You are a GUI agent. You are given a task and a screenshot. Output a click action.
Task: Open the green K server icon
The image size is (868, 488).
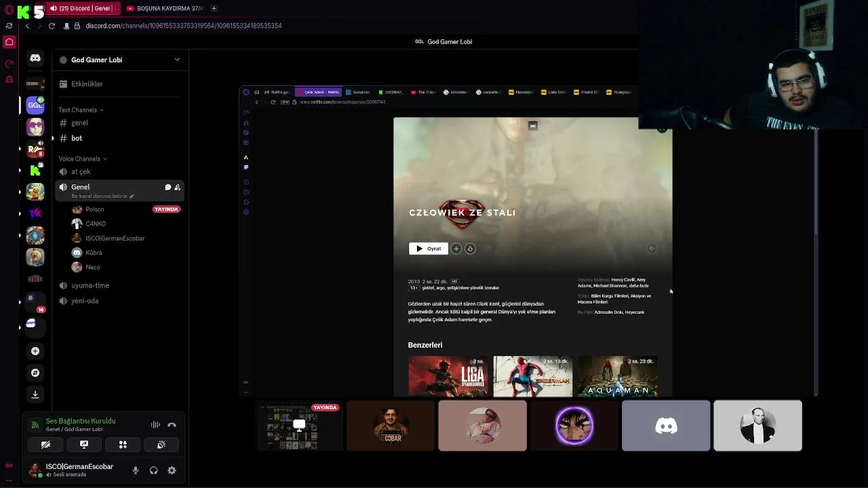coord(35,171)
